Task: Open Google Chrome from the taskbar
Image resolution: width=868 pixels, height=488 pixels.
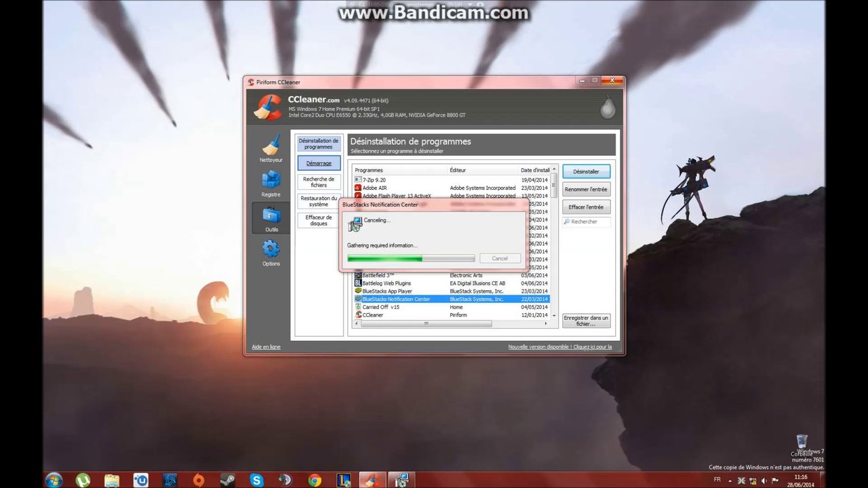Action: [x=315, y=480]
